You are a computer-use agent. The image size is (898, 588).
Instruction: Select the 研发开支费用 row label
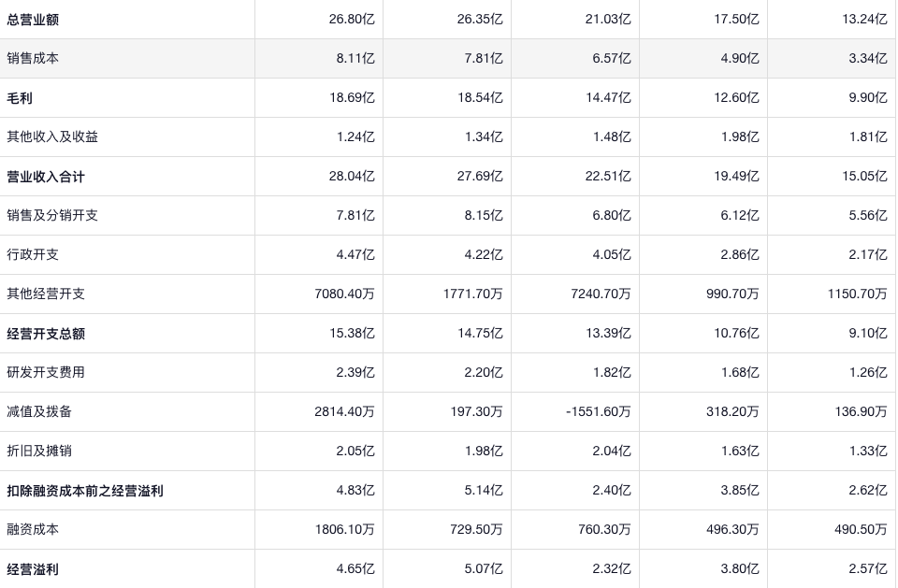tap(46, 372)
